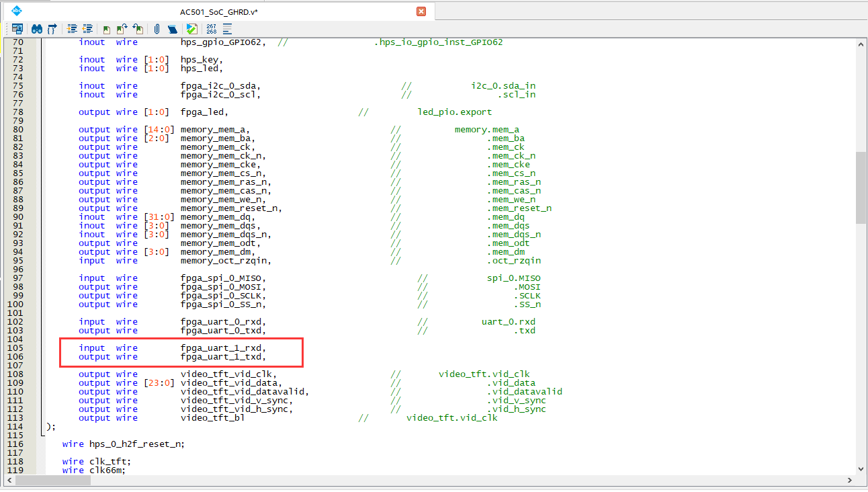This screenshot has height=492, width=868.
Task: Click the '.hps_io_gpio_inst_GPIO62' comment
Action: click(439, 42)
